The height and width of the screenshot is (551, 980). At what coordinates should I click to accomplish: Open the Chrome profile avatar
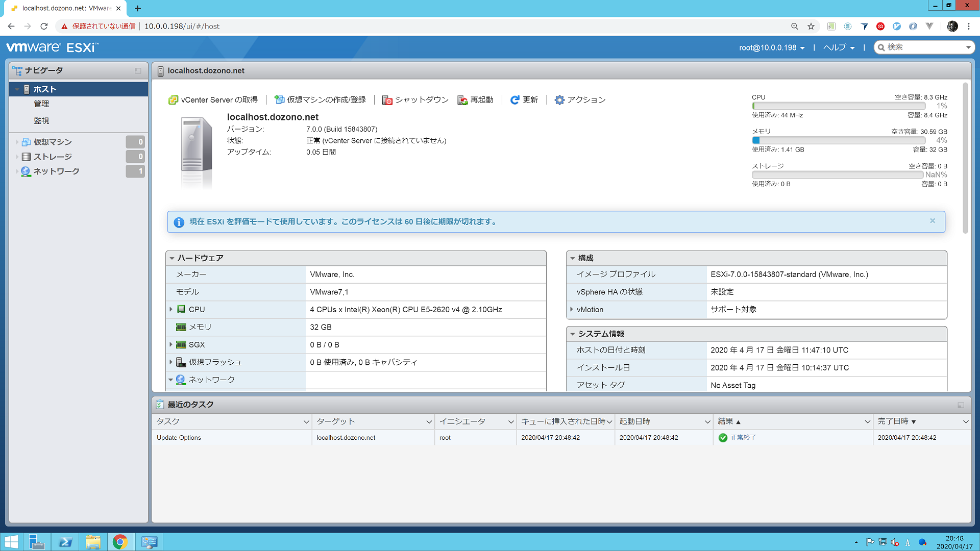coord(952,26)
